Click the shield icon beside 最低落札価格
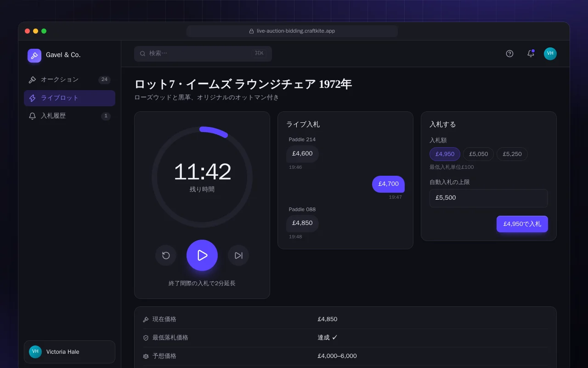588x368 pixels. coord(146,338)
